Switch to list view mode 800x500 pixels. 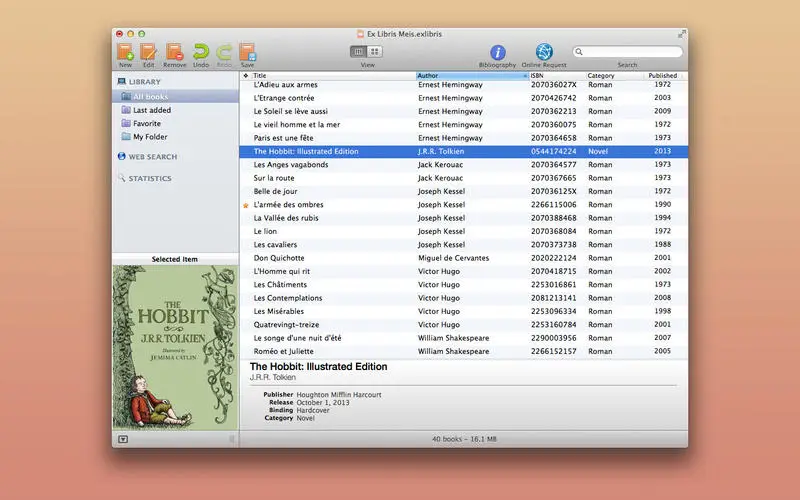358,52
